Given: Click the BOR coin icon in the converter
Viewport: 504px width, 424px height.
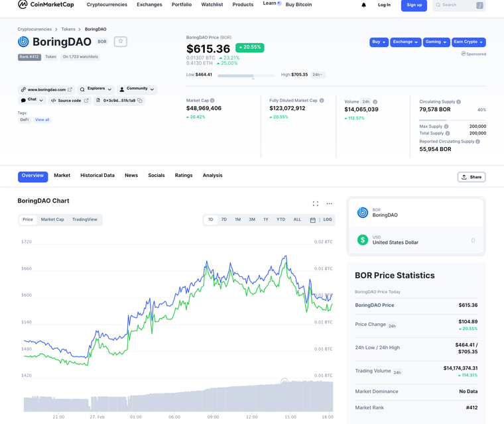Looking at the screenshot, I should [x=363, y=212].
